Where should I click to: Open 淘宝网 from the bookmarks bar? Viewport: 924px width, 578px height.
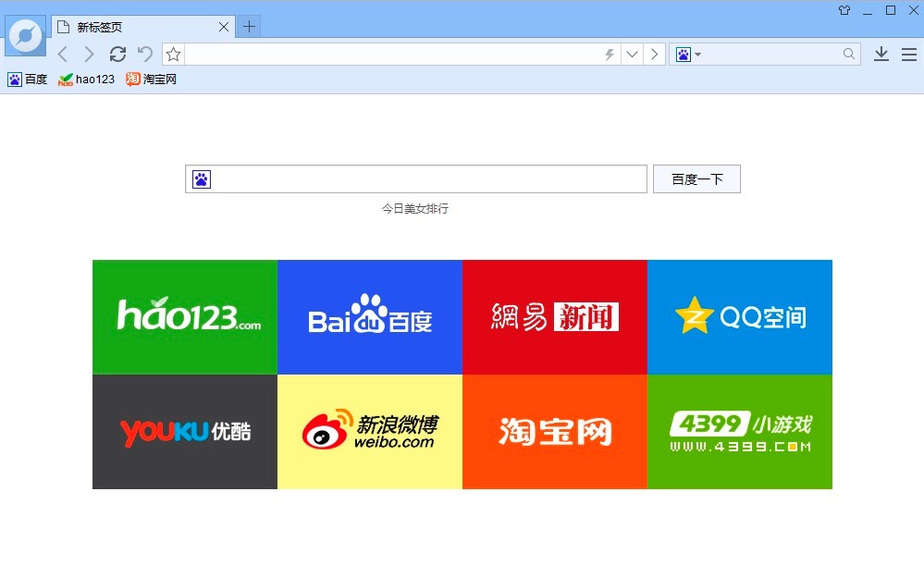(151, 80)
